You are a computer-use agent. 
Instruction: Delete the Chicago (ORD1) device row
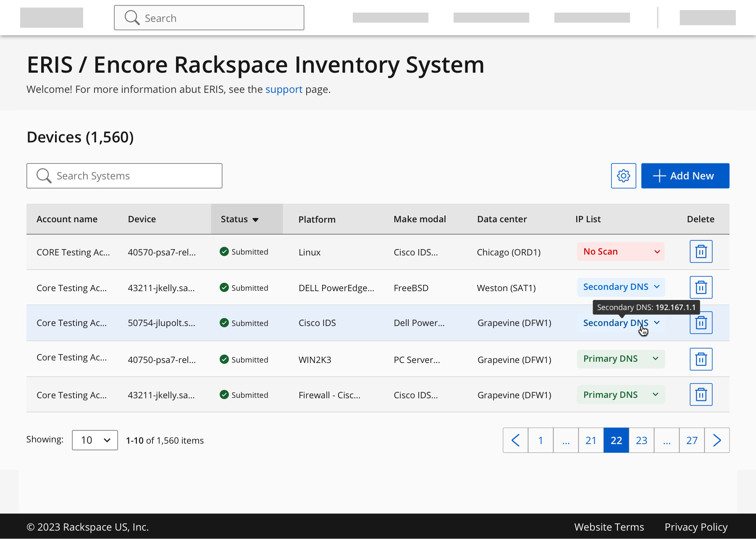tap(701, 252)
